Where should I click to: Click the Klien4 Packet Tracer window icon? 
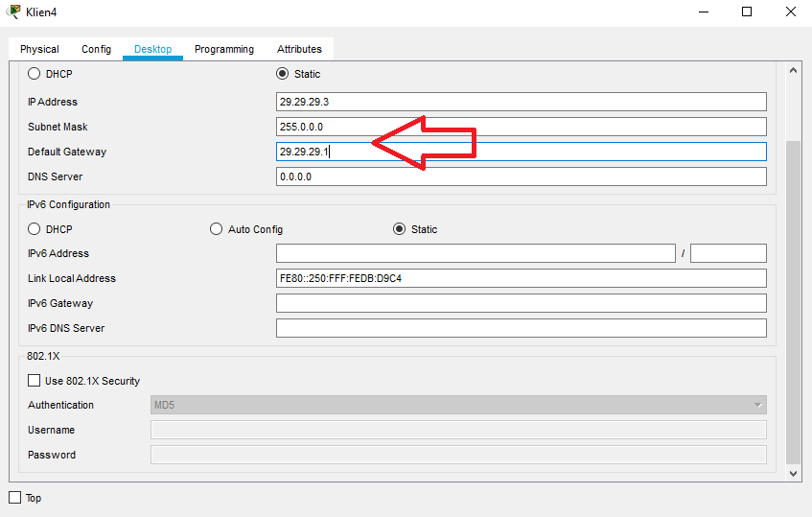click(15, 12)
